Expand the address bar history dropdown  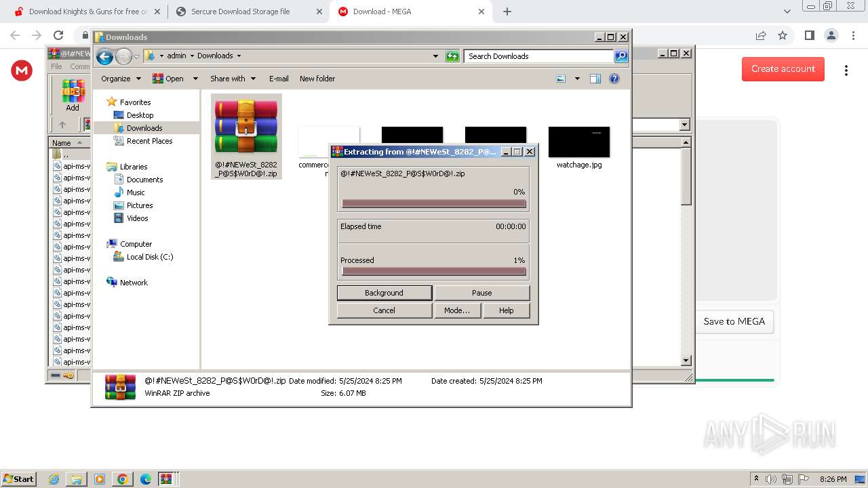point(435,56)
